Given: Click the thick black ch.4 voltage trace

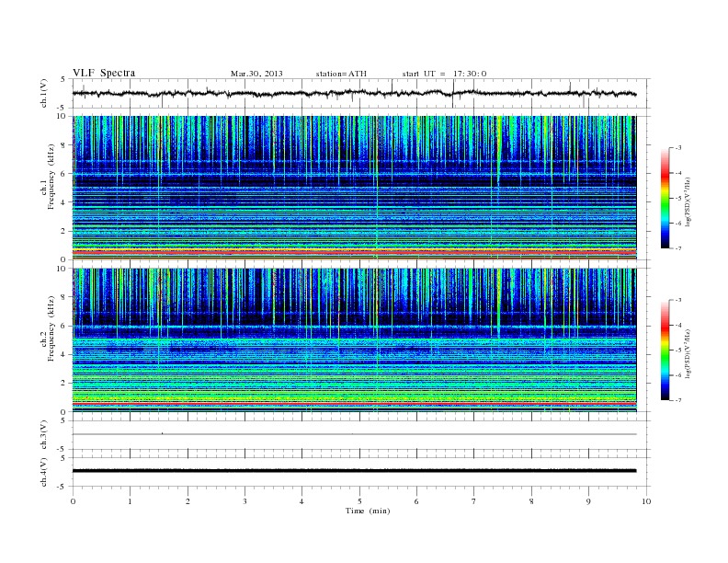Looking at the screenshot, I should pos(354,471).
